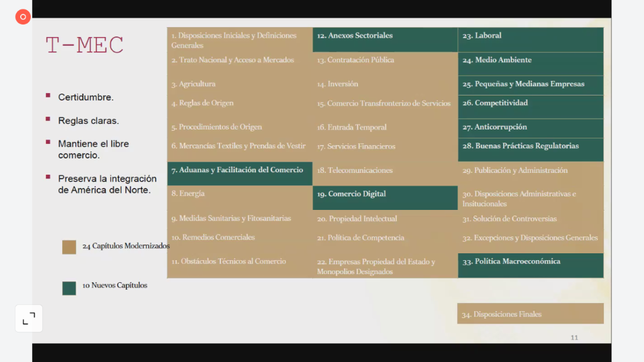The width and height of the screenshot is (644, 362).
Task: Click cell '17. Servicios Financieros'
Action: pos(386,150)
